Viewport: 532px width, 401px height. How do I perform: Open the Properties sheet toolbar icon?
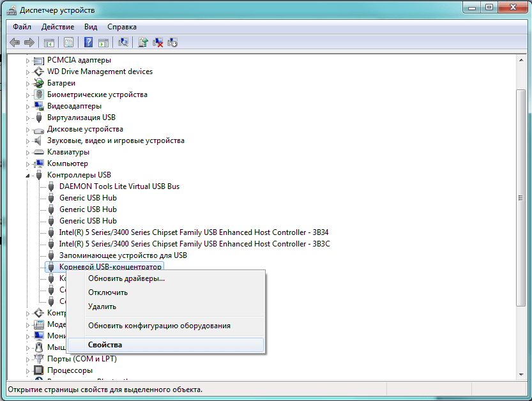click(68, 43)
